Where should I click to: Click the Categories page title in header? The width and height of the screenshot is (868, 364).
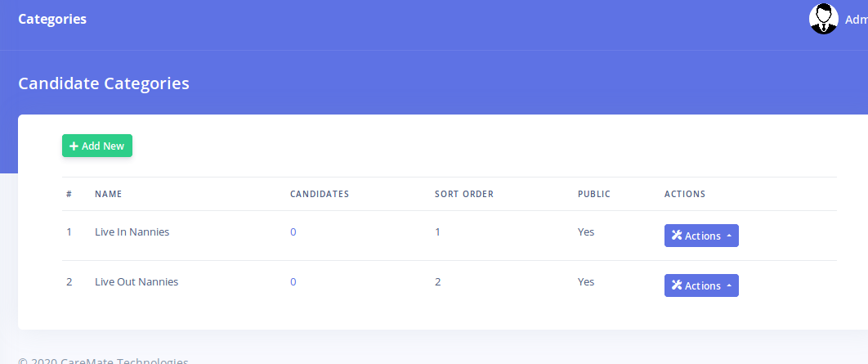52,20
